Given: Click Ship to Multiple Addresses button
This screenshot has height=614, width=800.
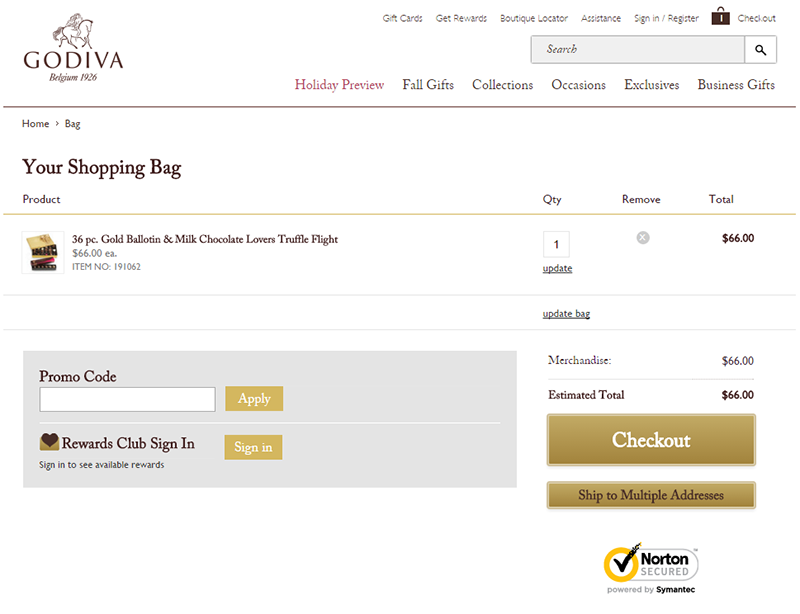Looking at the screenshot, I should click(651, 495).
